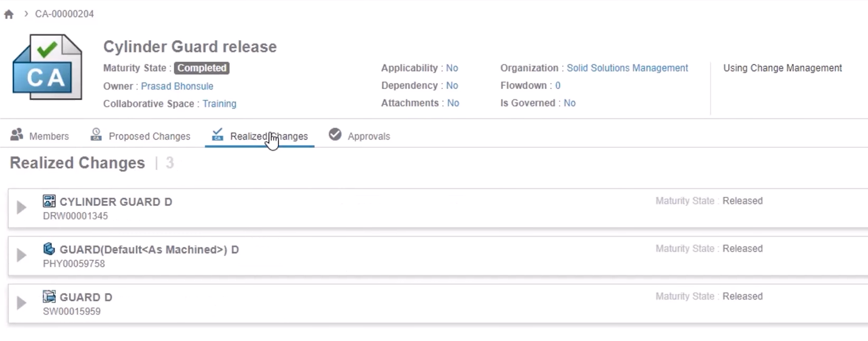This screenshot has width=868, height=341.
Task: Expand the CYLINDER GUARD D row
Action: pyautogui.click(x=21, y=207)
